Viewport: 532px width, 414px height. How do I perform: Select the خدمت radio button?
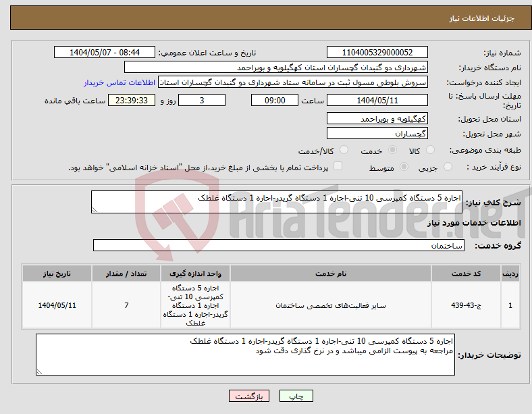392,150
